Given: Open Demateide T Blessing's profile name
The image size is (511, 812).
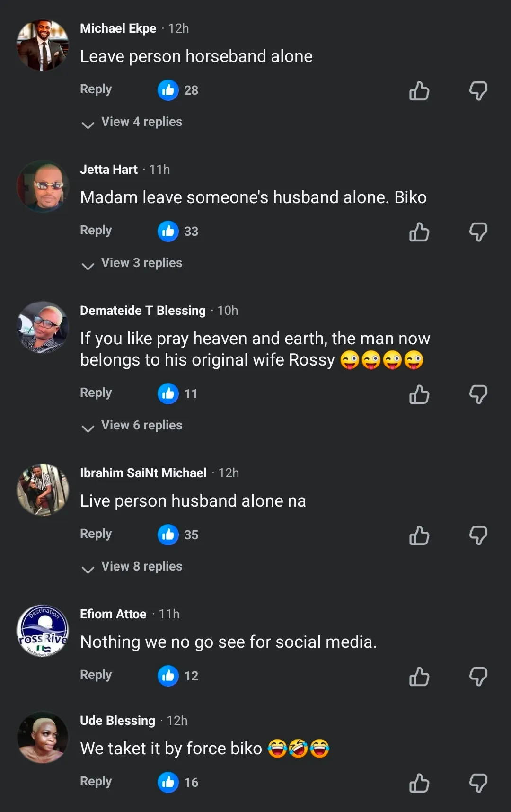Looking at the screenshot, I should point(142,311).
